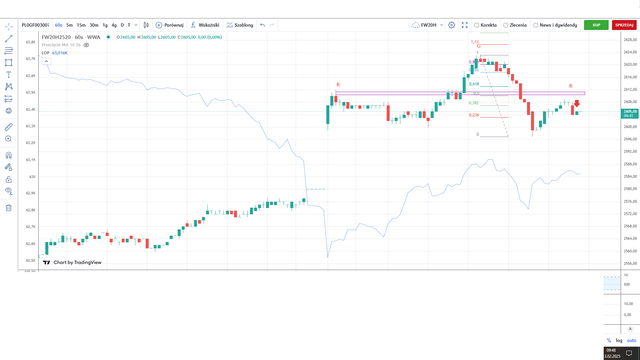Select the T weekly interval

129,25
